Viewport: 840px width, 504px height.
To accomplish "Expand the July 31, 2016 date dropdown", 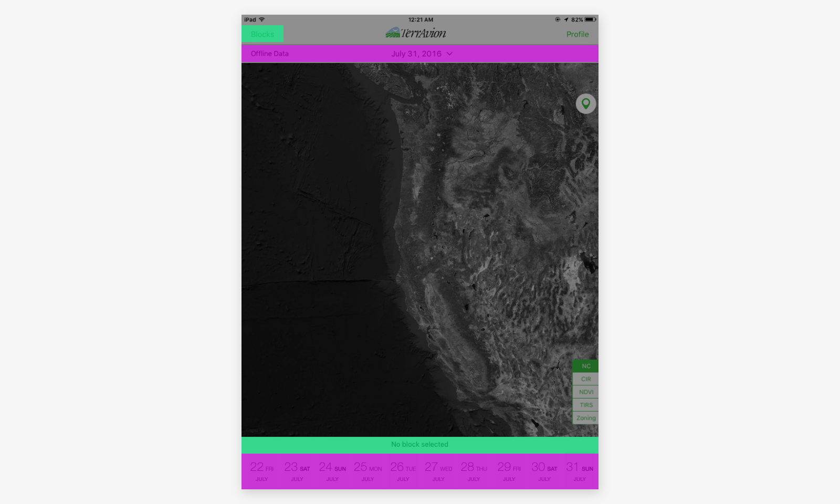I will tap(422, 54).
